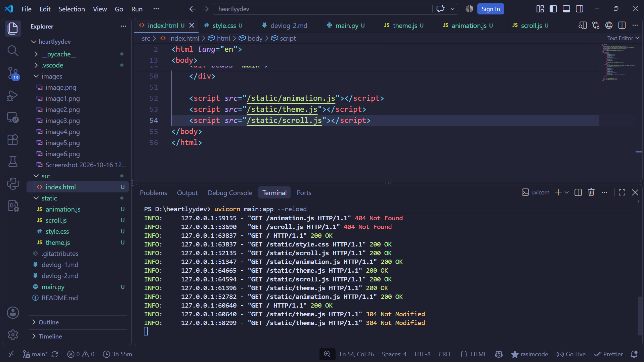644x362 pixels.
Task: Open the Accounts menu icon
Action: 13,313
